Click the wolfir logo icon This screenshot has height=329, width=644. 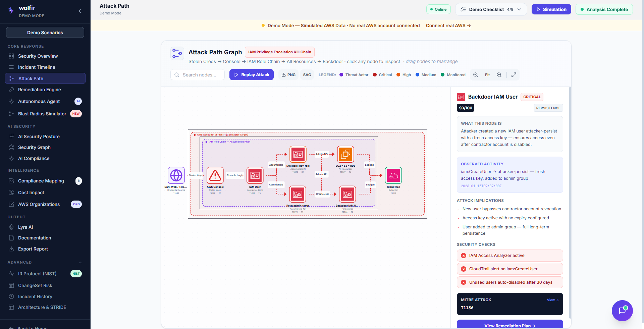coord(11,11)
